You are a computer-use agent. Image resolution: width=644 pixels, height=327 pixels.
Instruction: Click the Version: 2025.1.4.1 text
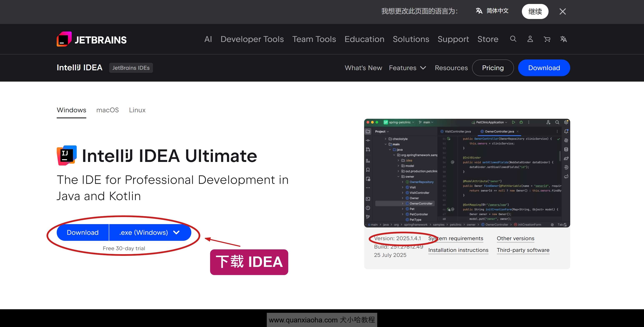pos(397,238)
